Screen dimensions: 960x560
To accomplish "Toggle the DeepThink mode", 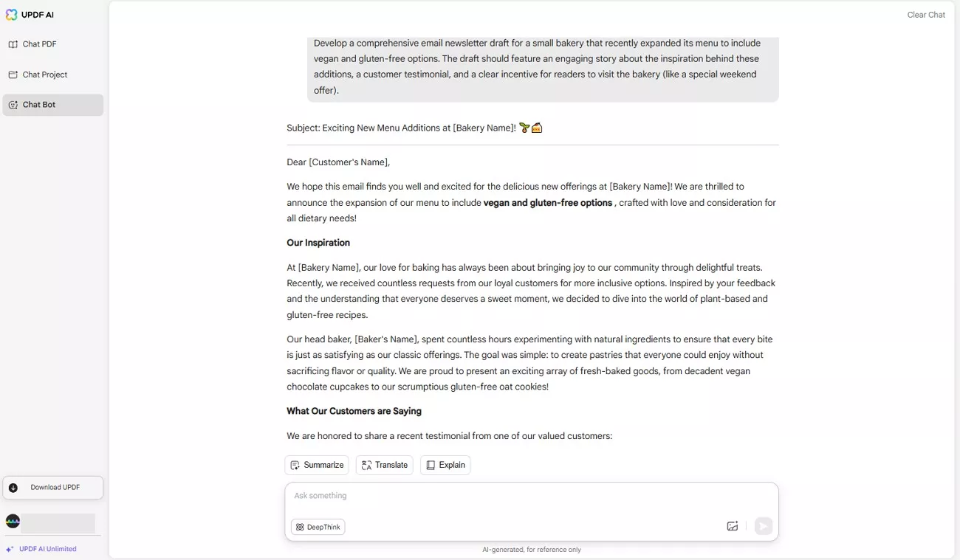I will click(318, 527).
